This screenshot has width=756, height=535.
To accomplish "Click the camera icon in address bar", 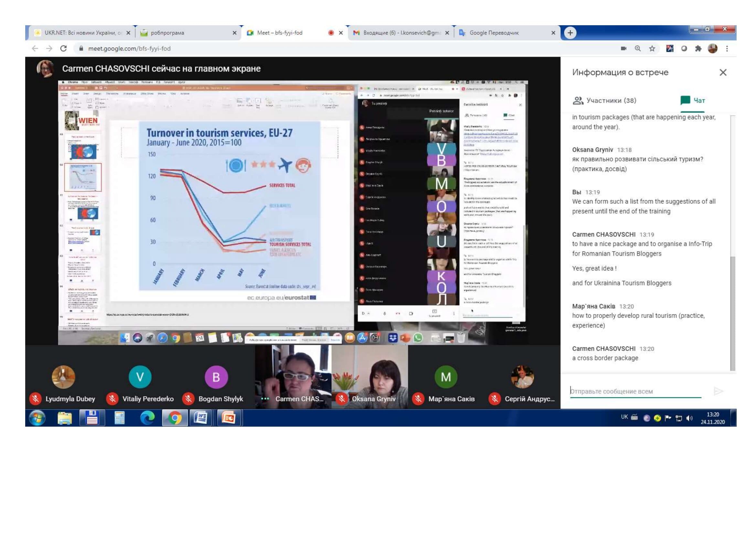I will (623, 49).
